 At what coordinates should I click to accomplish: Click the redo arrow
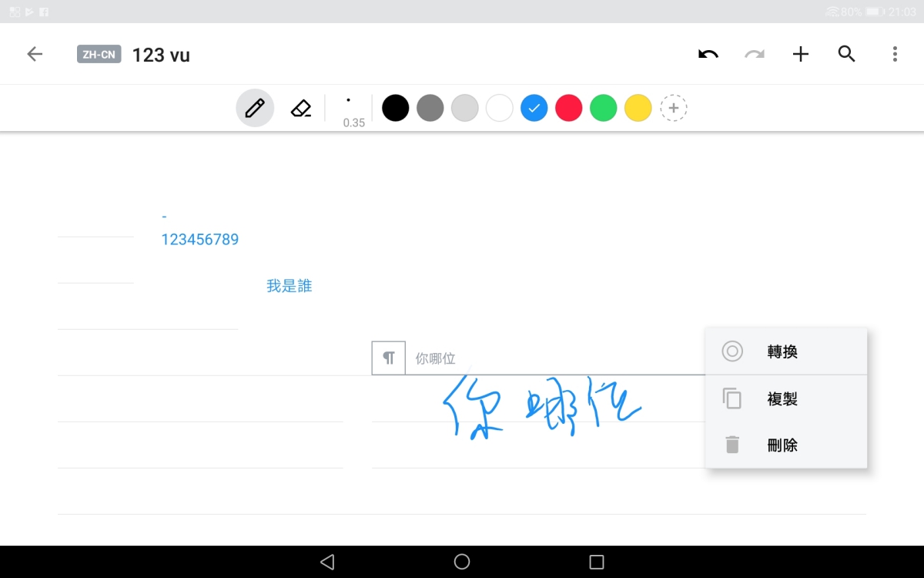[x=755, y=54]
